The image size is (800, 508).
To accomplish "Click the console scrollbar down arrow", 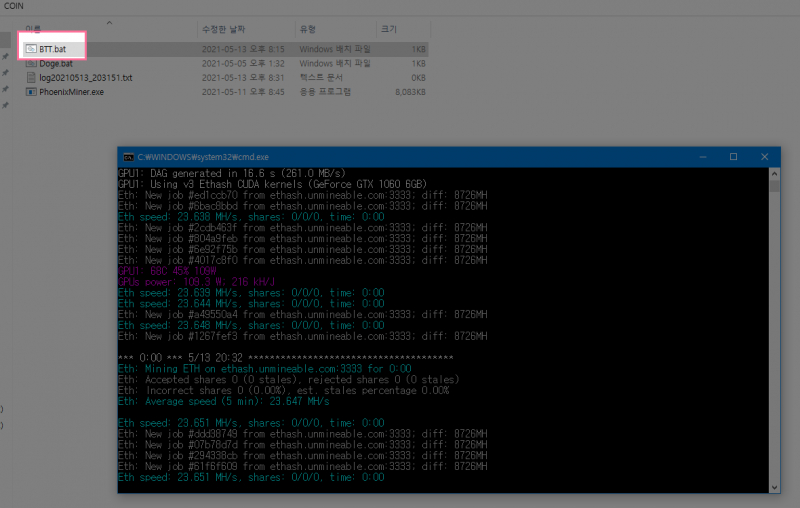I will [x=775, y=486].
